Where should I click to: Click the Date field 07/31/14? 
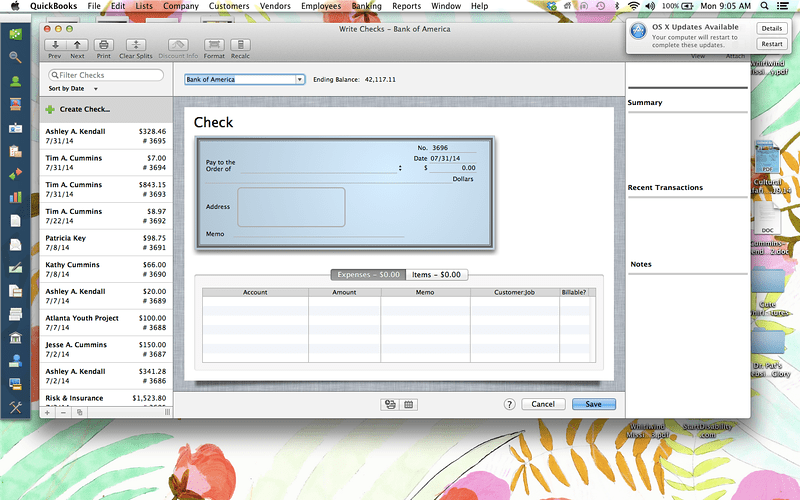[453, 158]
